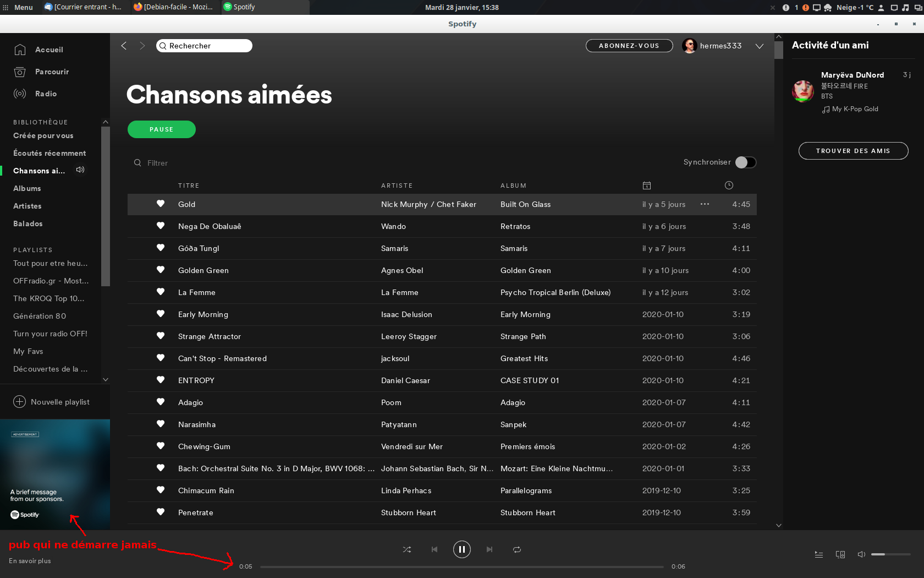Screen dimensions: 924x578
Task: Click the main view scroll-down arrow
Action: click(779, 525)
